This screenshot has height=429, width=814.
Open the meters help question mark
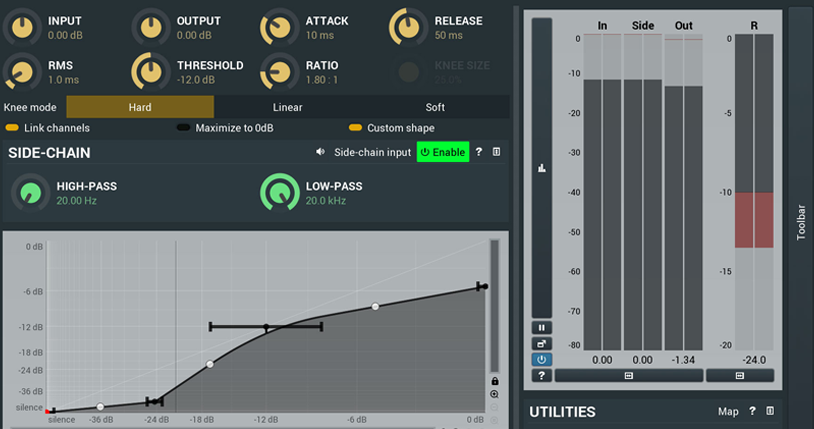[x=541, y=376]
